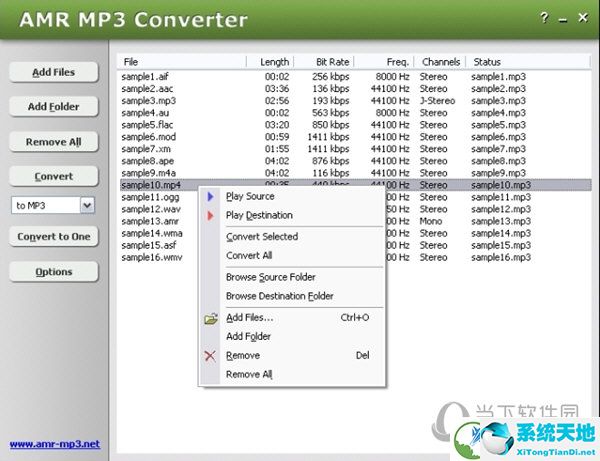Select file sample2.aac in the list
Screen dimensions: 600x461
click(147, 89)
